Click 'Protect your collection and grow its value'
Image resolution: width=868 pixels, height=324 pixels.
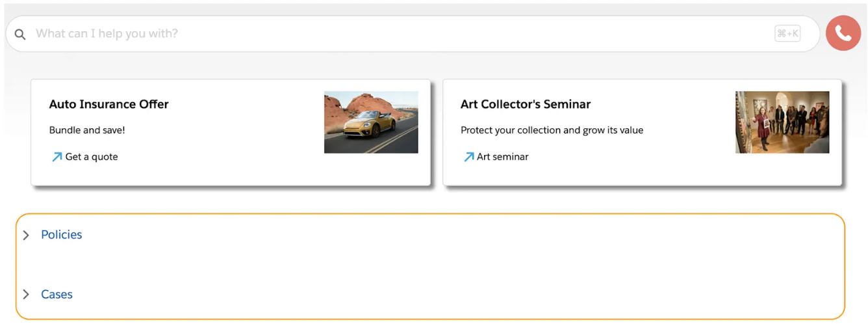[552, 130]
